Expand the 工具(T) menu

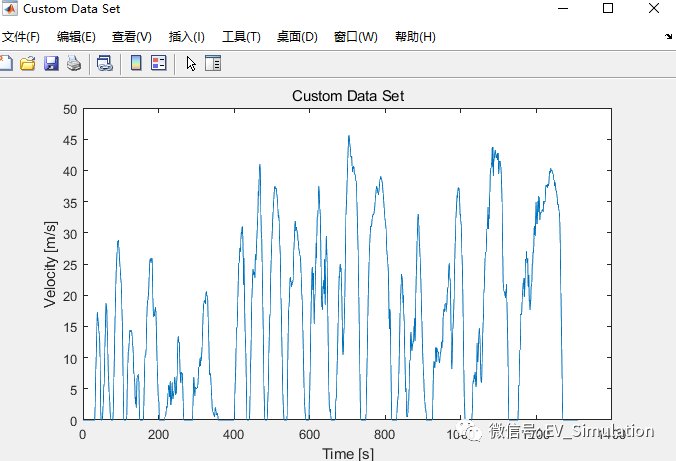click(241, 37)
